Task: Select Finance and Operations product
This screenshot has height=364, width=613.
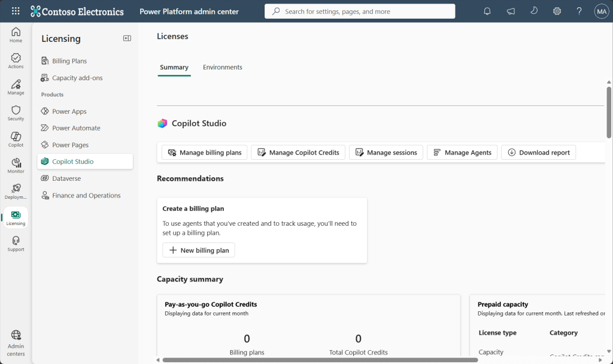Action: 85,195
